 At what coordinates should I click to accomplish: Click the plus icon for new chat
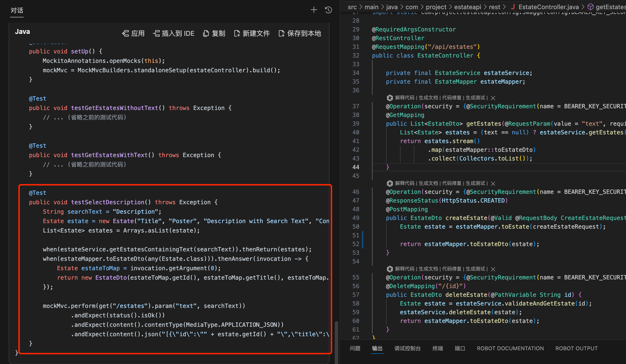[314, 10]
